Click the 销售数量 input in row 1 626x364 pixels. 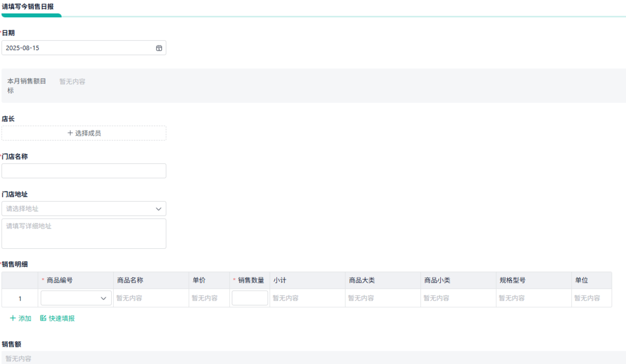[x=250, y=298]
